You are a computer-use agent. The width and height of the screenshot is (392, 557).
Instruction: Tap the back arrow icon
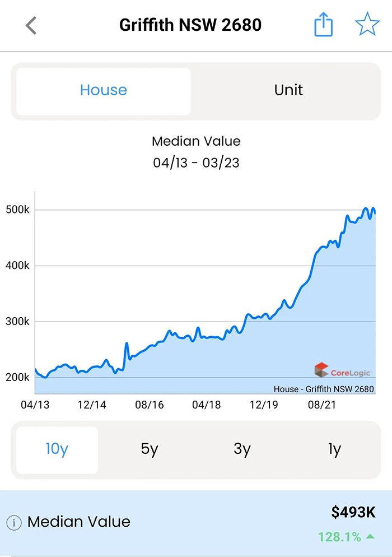point(31,26)
